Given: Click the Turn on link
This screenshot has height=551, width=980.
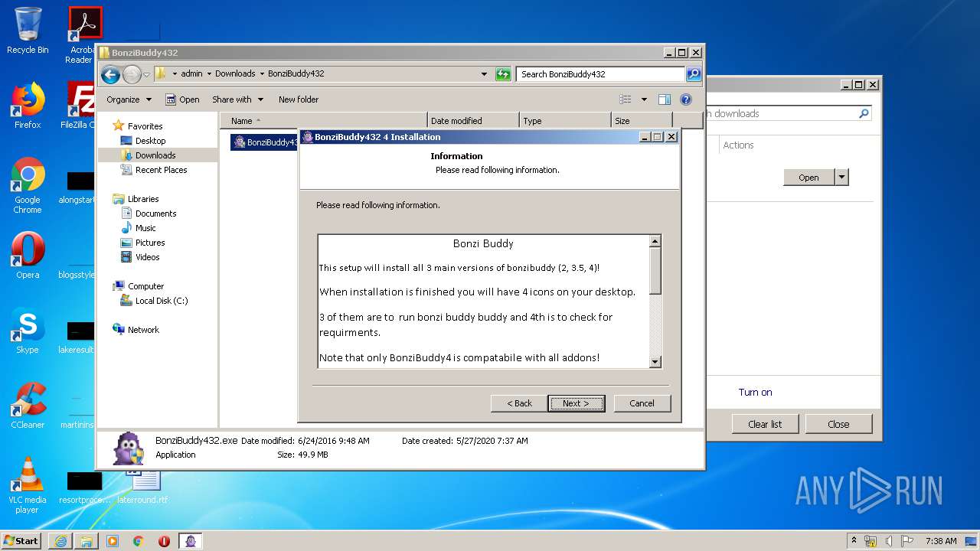Looking at the screenshot, I should tap(755, 393).
